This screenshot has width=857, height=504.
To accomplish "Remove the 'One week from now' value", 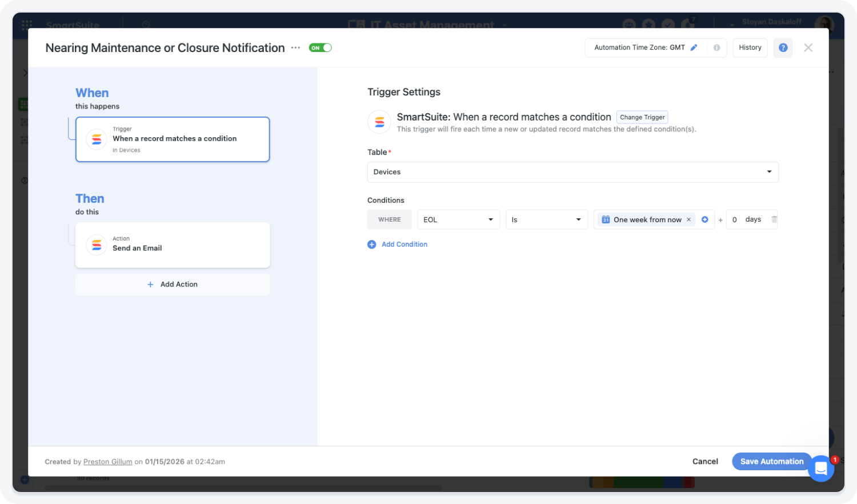I will pyautogui.click(x=688, y=219).
